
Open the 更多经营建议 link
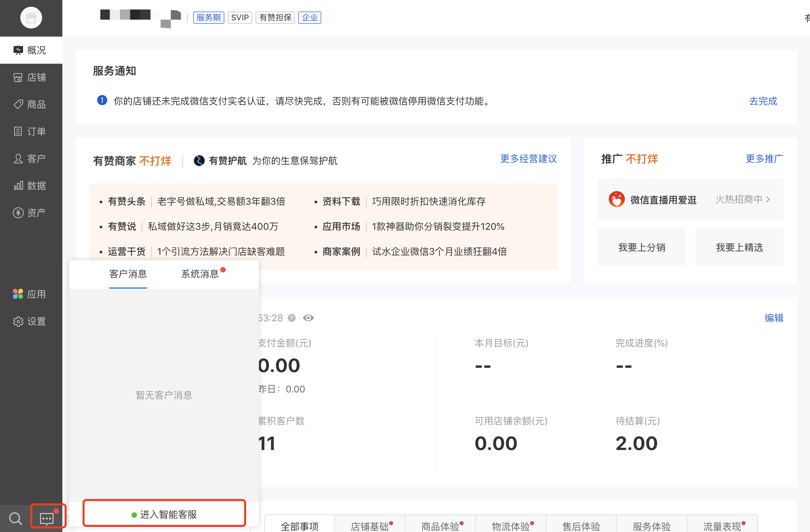pyautogui.click(x=529, y=159)
